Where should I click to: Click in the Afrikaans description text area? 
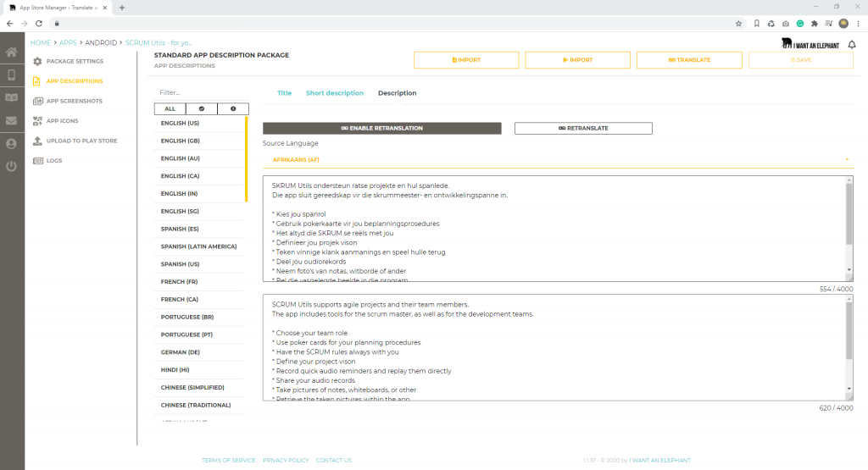[554, 229]
